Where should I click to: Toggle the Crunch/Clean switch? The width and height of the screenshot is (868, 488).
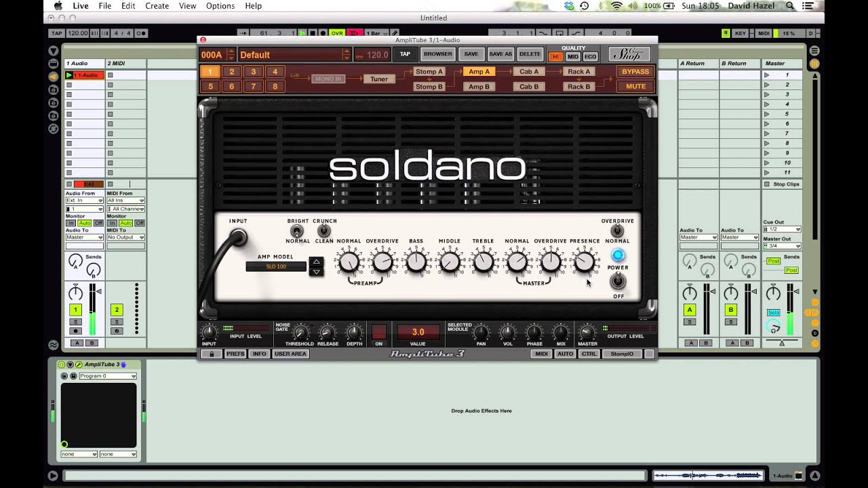(324, 231)
